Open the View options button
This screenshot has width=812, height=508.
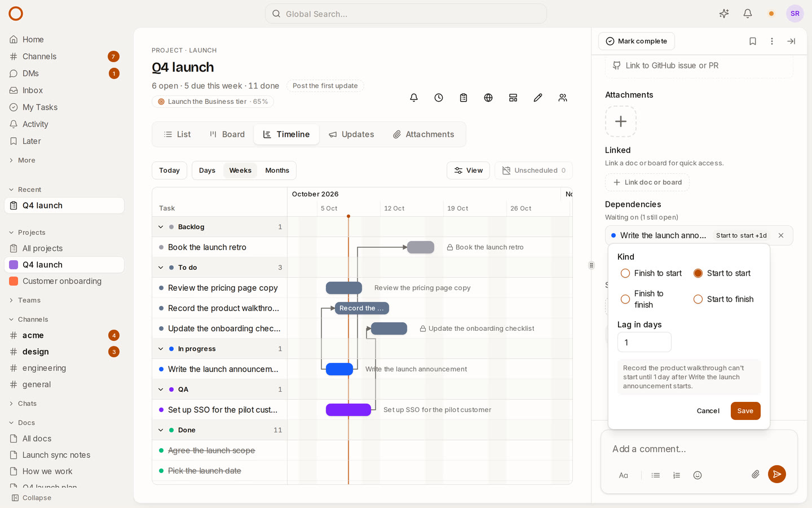point(468,170)
